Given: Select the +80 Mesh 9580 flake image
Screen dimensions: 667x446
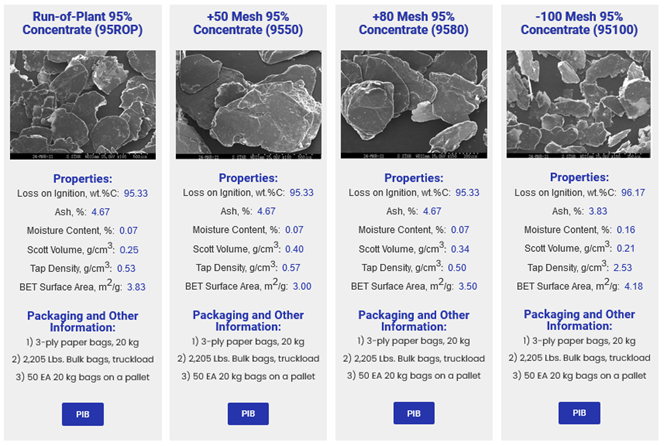Looking at the screenshot, I should coord(414,105).
